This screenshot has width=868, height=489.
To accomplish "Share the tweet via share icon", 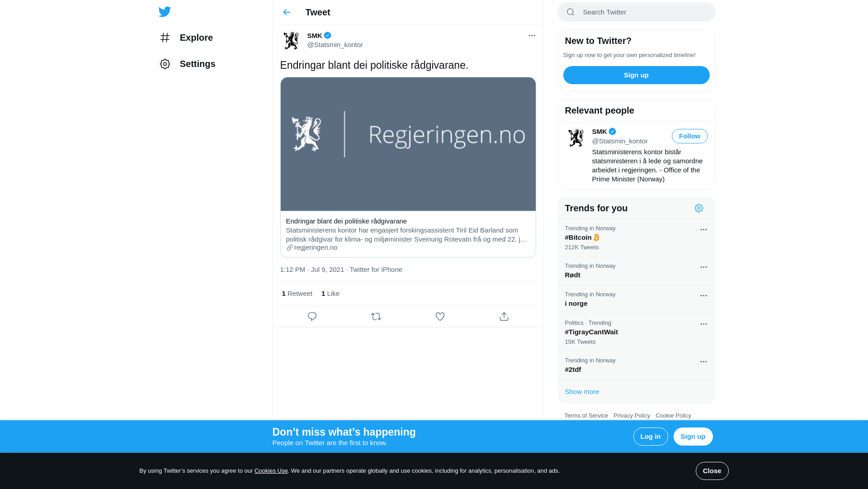I will point(504,317).
